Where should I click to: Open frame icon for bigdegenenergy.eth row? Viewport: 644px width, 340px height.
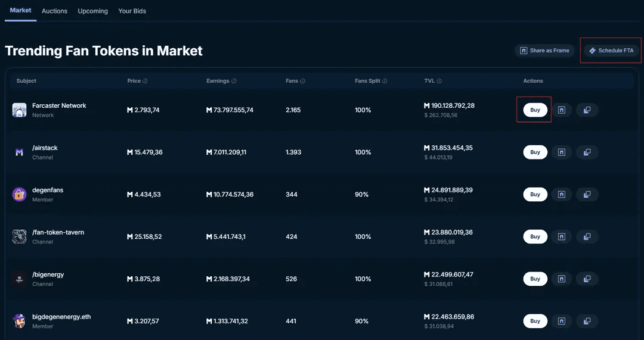[x=562, y=321]
